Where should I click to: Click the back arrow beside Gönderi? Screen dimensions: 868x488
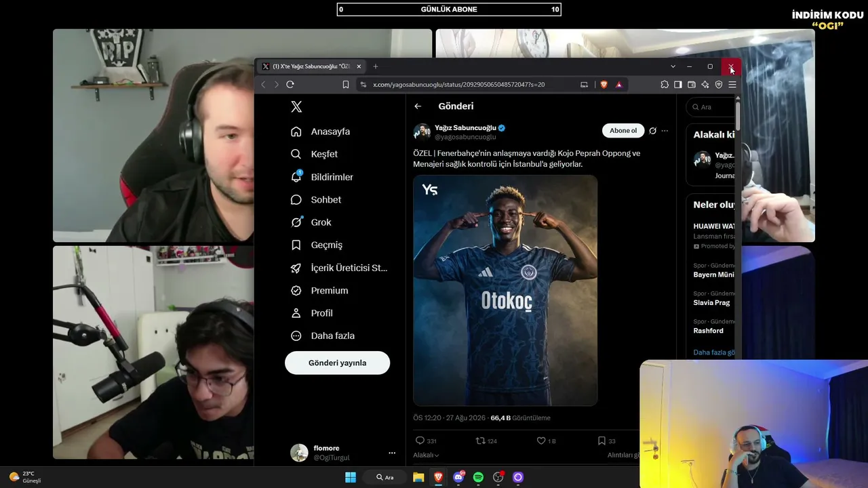[x=418, y=106]
